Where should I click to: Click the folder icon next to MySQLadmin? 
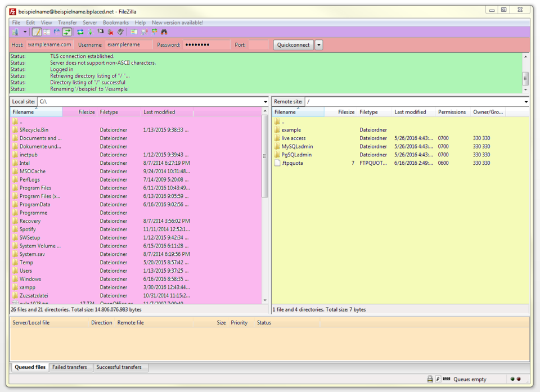pos(277,146)
